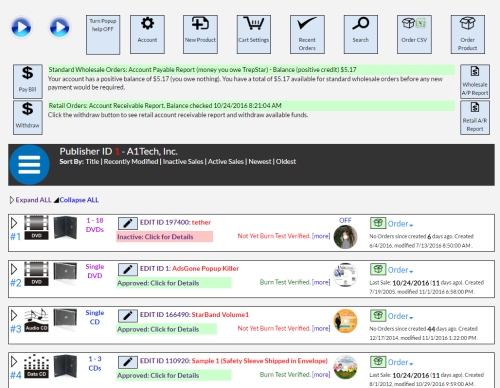The height and width of the screenshot is (388, 500).
Task: Click the Order Product box button
Action: 468,34
